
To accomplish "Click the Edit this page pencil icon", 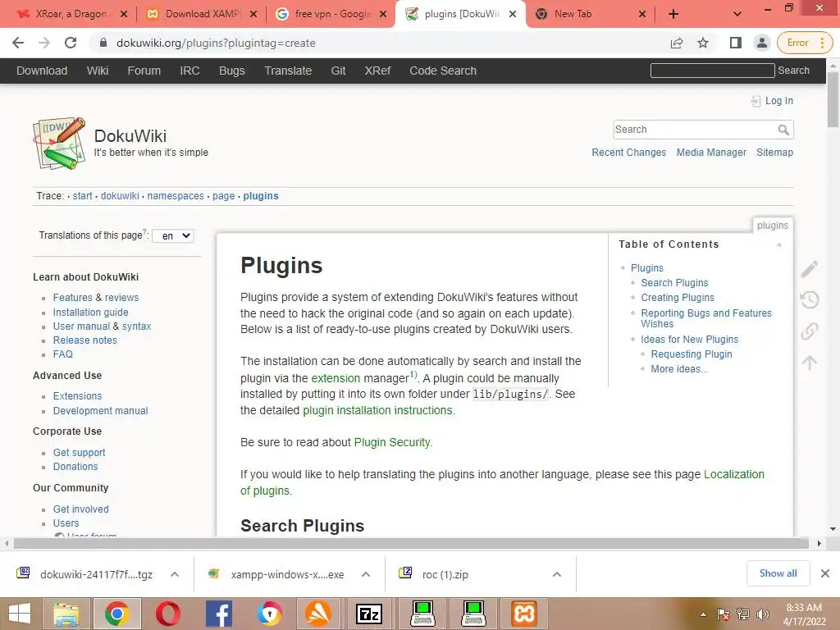I will [810, 269].
